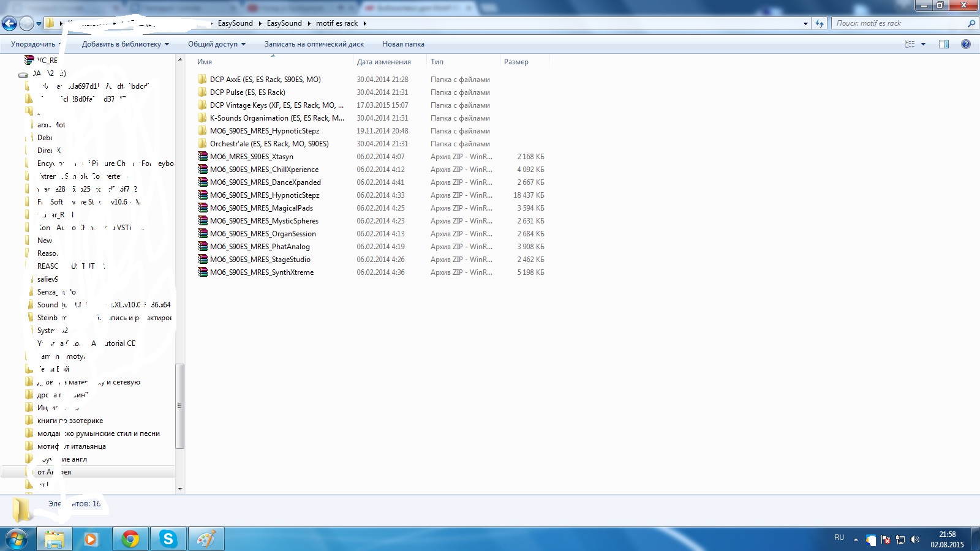Go back with the Explorer Back arrow
This screenshot has height=551, width=980.
[x=9, y=24]
